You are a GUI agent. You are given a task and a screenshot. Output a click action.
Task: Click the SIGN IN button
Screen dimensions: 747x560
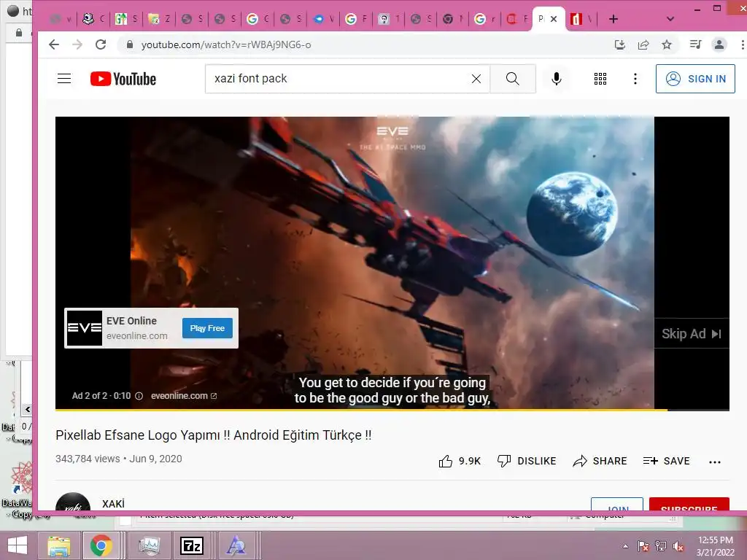[695, 79]
